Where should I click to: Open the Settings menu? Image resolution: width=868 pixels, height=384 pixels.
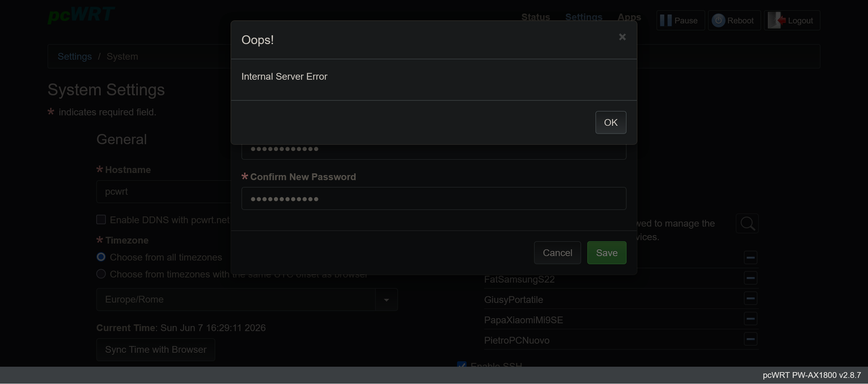click(x=584, y=17)
